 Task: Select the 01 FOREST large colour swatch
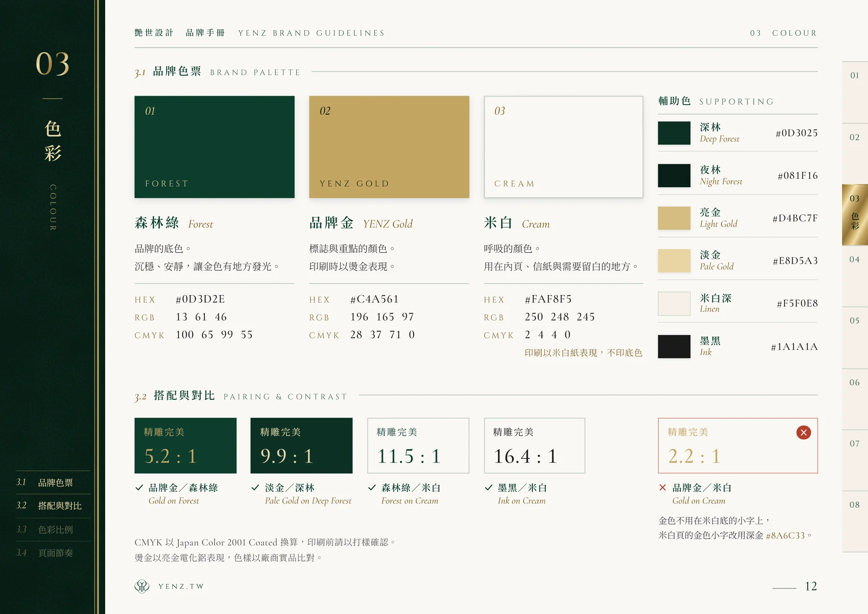(x=215, y=147)
